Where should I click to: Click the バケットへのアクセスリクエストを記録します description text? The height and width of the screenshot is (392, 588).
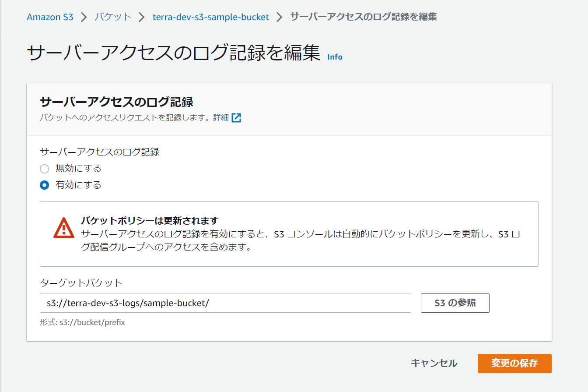click(x=125, y=117)
